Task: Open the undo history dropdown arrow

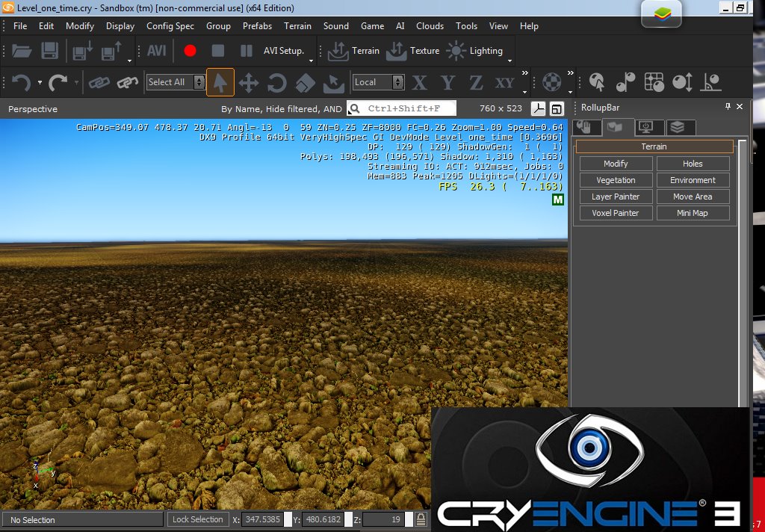Action: [x=40, y=82]
